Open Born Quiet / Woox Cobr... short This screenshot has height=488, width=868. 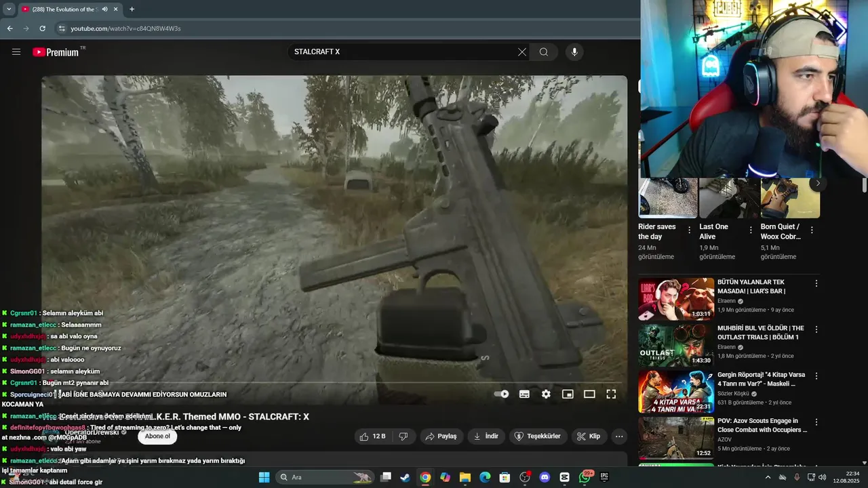[790, 198]
